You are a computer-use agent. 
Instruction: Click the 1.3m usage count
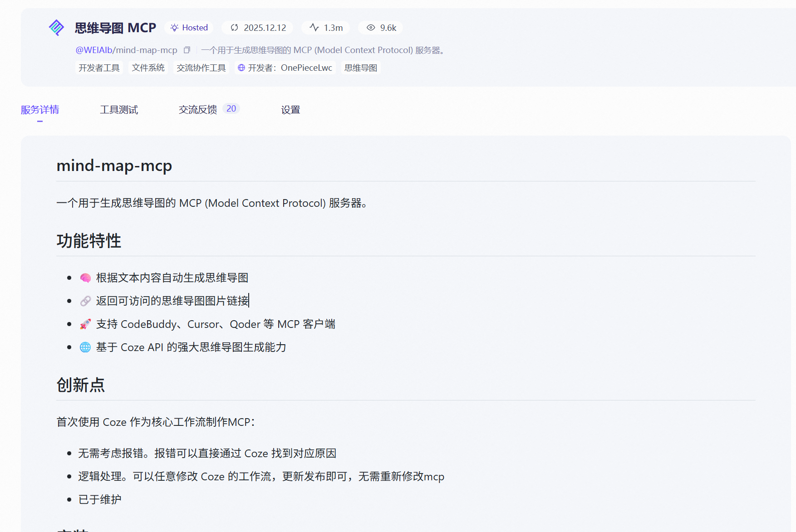[x=334, y=28]
